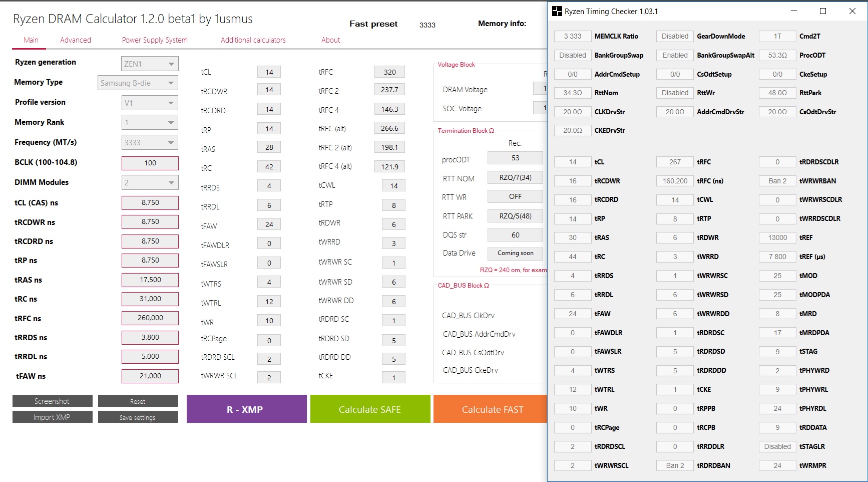Viewport: 868px width, 482px height.
Task: Select the tRP ns input field
Action: (150, 260)
